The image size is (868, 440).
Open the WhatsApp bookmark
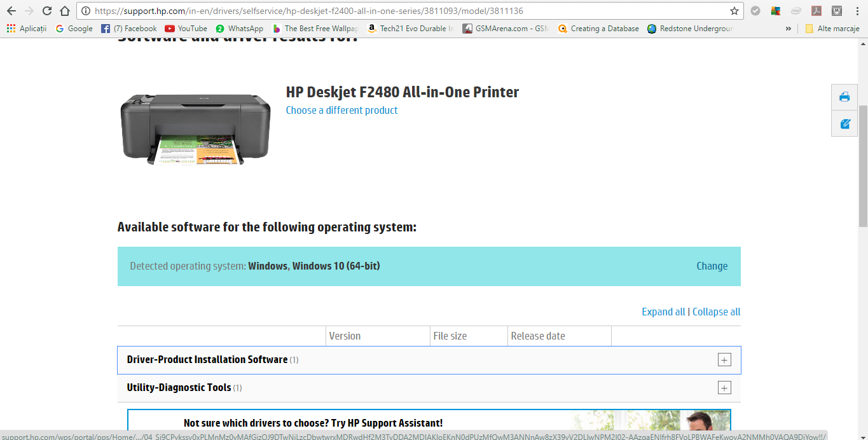coord(239,29)
